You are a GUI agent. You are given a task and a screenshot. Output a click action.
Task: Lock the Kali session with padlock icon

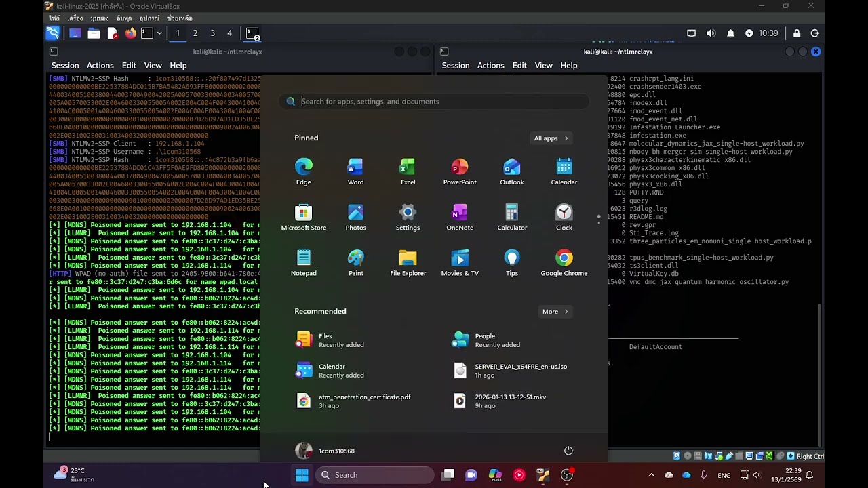797,33
